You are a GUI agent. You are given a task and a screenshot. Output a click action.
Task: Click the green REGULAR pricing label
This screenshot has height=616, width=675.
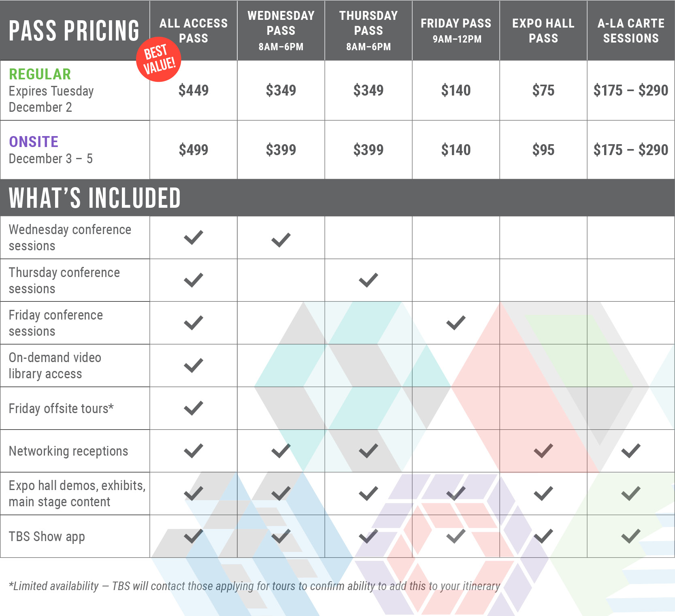point(40,74)
